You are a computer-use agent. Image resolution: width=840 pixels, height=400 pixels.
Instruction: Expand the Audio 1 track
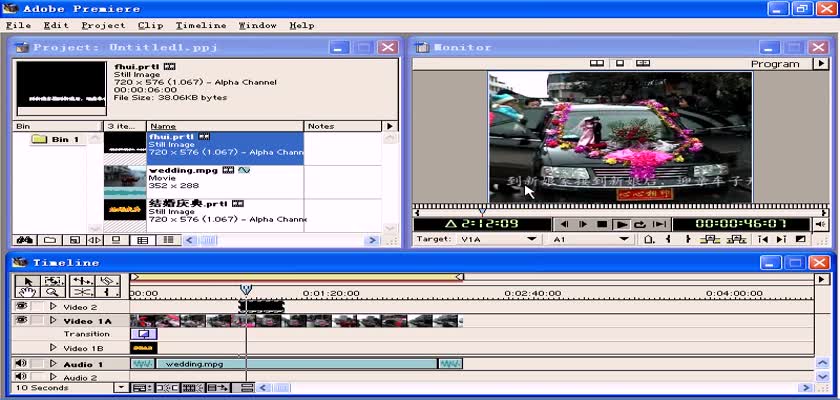[x=53, y=364]
